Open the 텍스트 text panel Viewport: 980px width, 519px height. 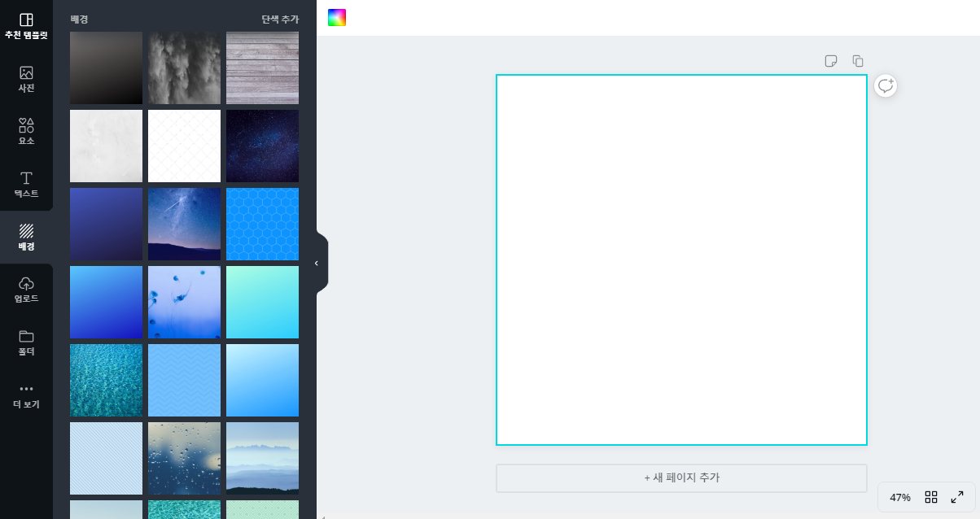26,185
